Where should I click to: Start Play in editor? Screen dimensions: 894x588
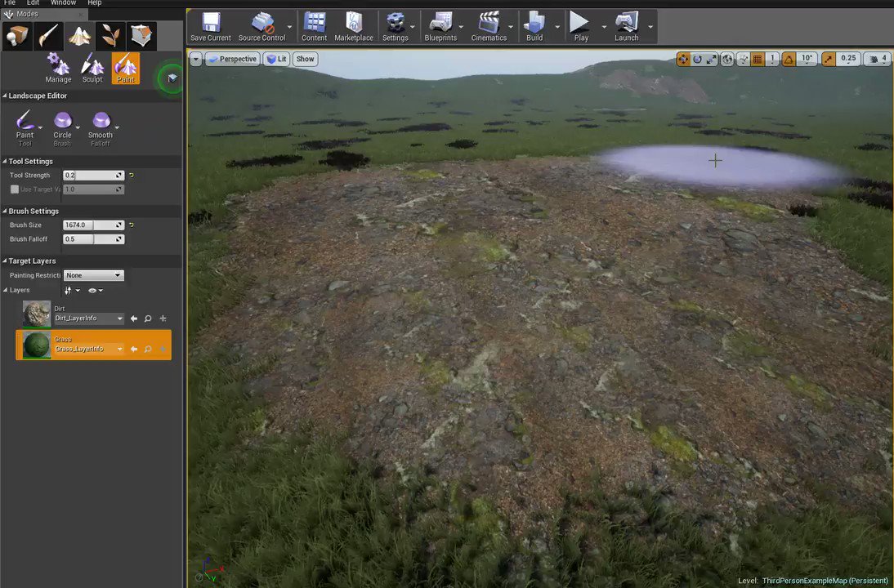point(581,27)
